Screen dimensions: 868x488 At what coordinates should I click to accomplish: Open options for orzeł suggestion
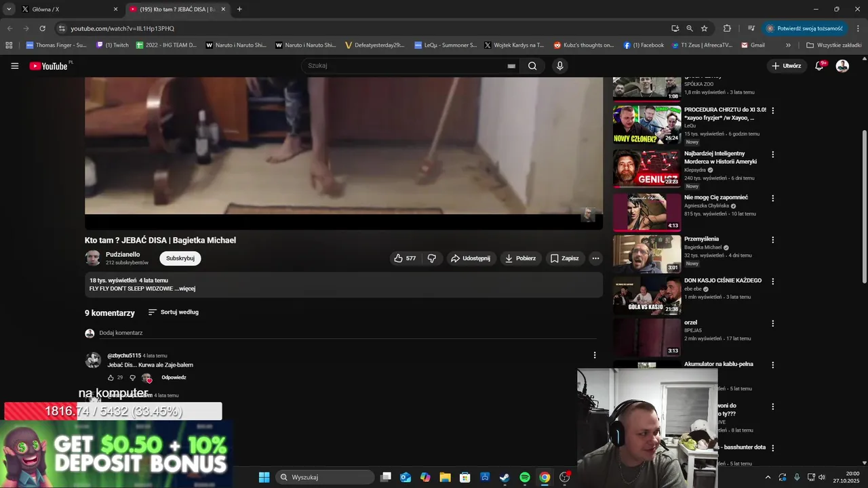[772, 323]
